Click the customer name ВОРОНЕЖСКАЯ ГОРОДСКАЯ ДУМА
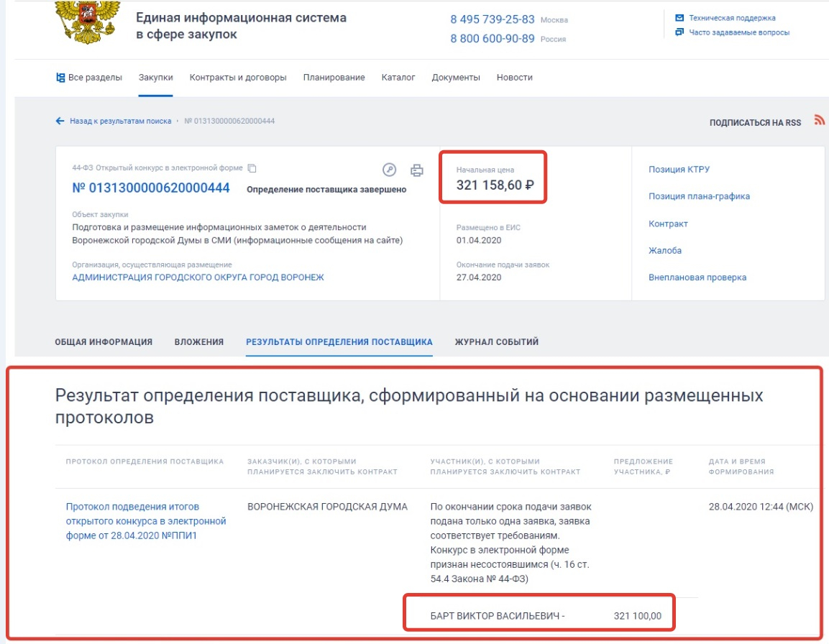The image size is (829, 644). coord(327,507)
